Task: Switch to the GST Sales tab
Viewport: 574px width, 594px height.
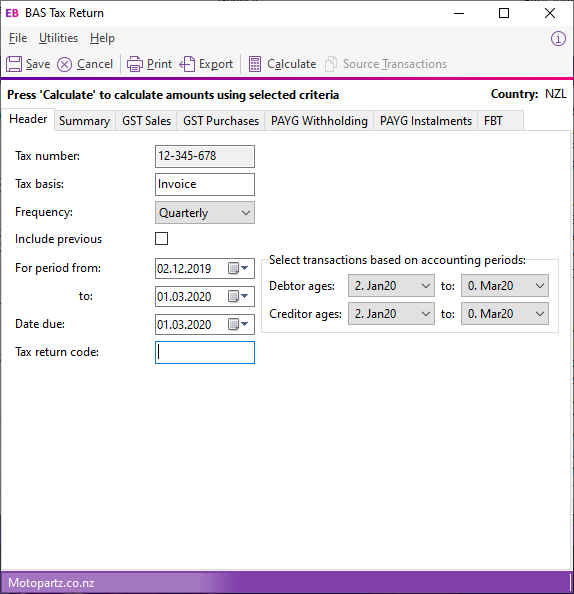Action: click(x=146, y=121)
